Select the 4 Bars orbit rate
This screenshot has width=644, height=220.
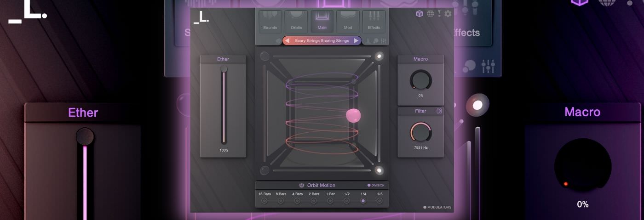click(297, 201)
